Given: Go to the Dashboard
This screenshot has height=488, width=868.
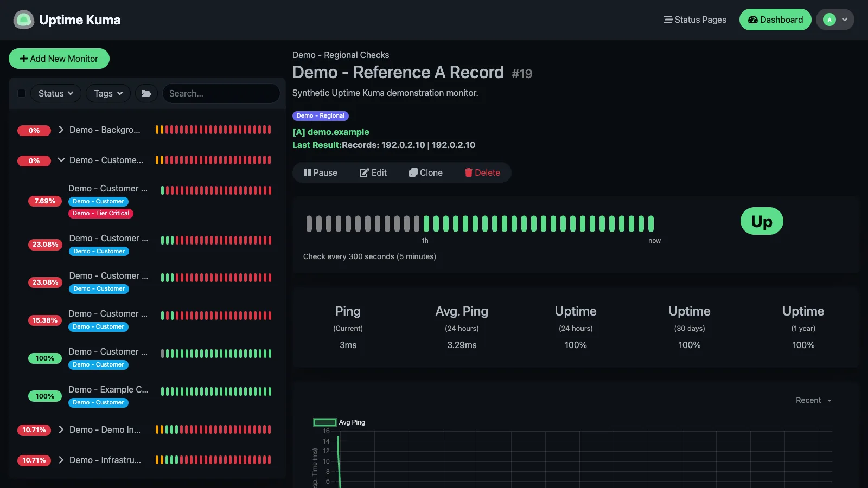Looking at the screenshot, I should pos(775,20).
